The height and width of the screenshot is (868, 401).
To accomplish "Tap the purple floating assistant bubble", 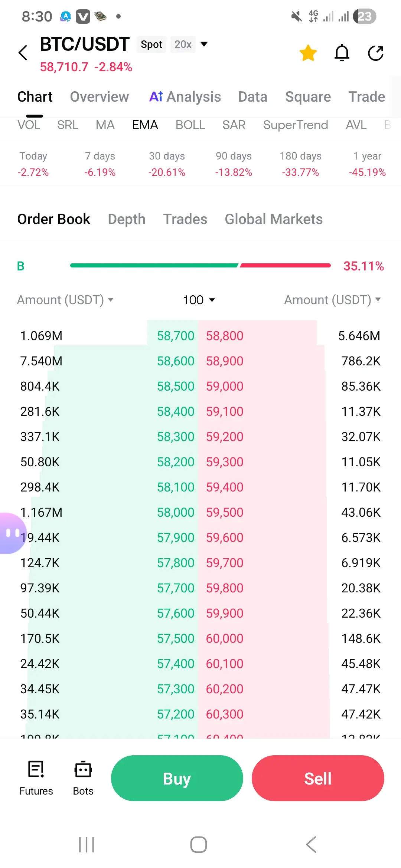I will point(11,533).
